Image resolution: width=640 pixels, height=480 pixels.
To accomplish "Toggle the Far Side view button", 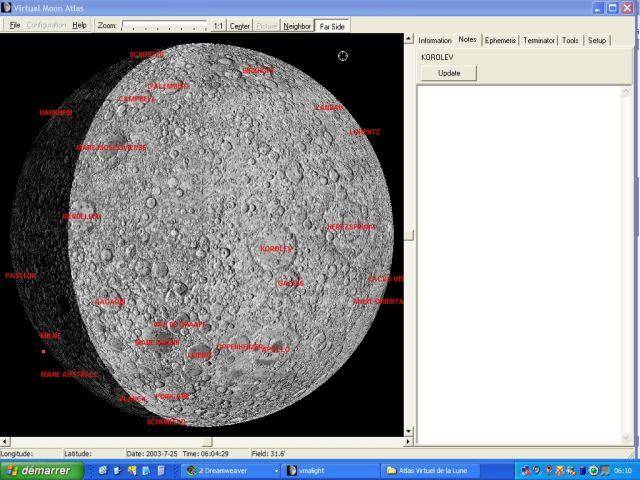I will tap(332, 27).
